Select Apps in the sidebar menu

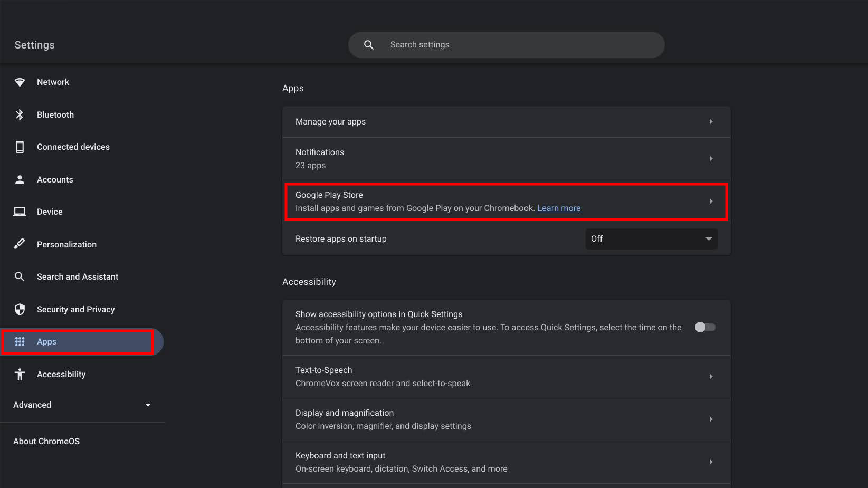click(x=46, y=342)
